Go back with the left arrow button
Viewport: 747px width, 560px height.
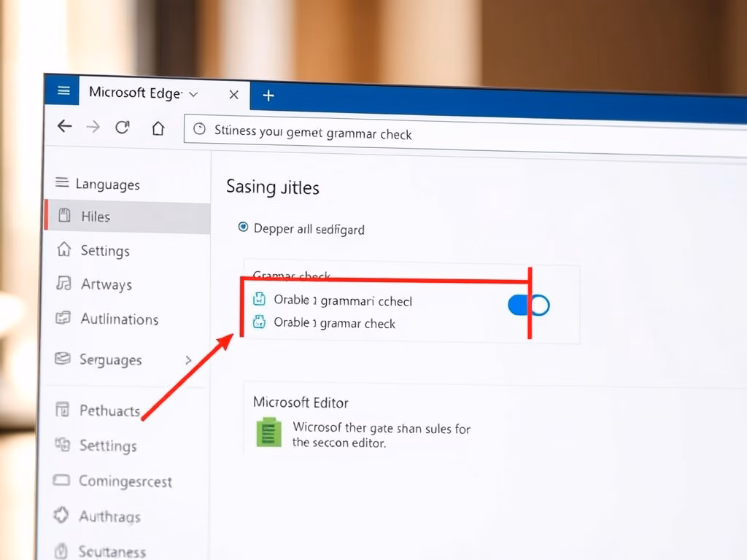[65, 126]
